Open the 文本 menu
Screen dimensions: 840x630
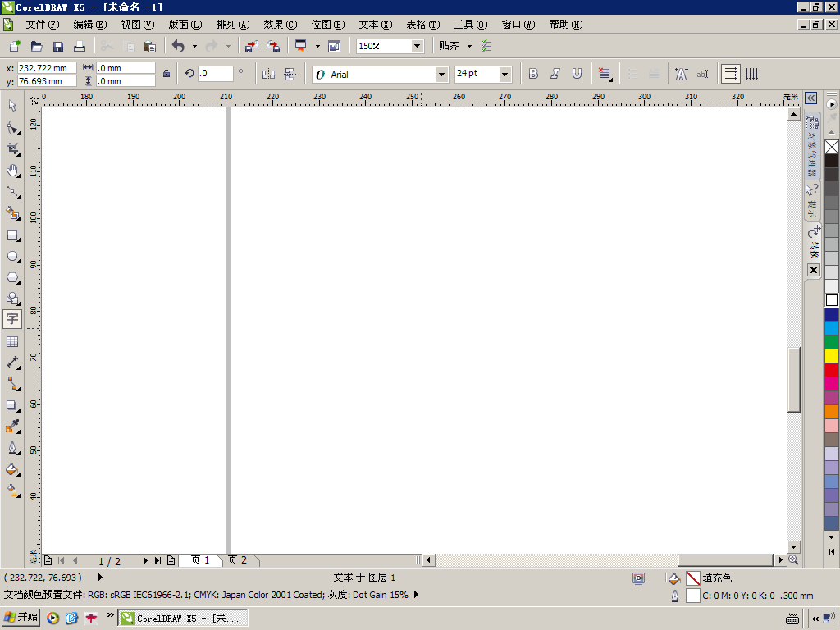(376, 25)
